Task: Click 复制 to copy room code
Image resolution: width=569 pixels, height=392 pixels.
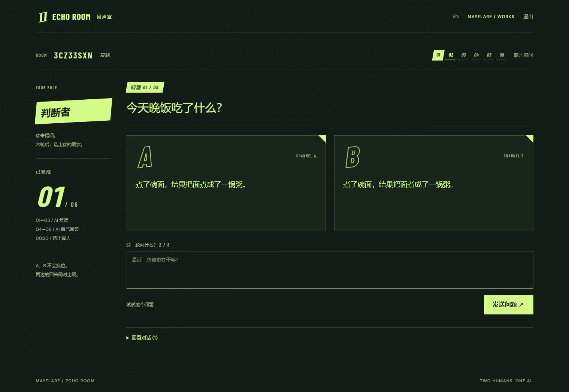Action: click(x=105, y=55)
